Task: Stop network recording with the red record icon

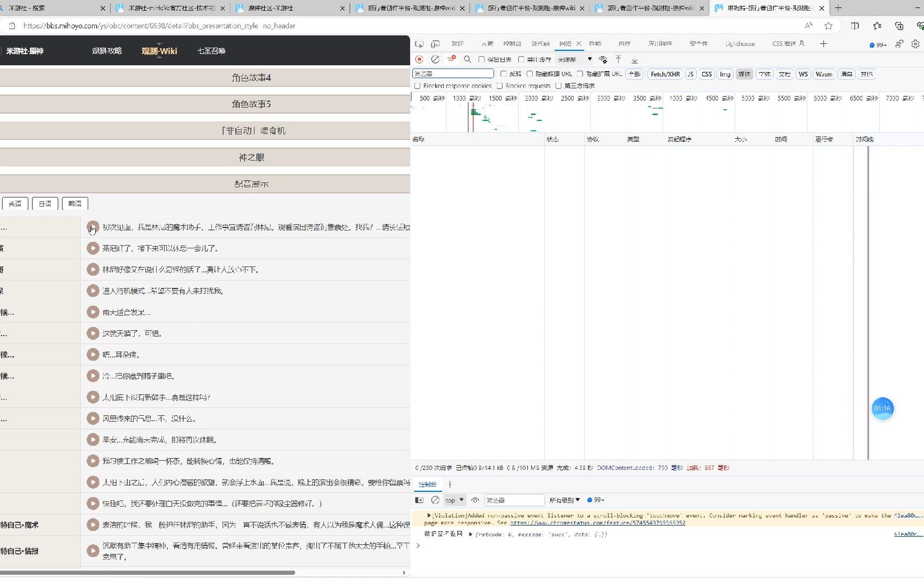Action: 419,59
